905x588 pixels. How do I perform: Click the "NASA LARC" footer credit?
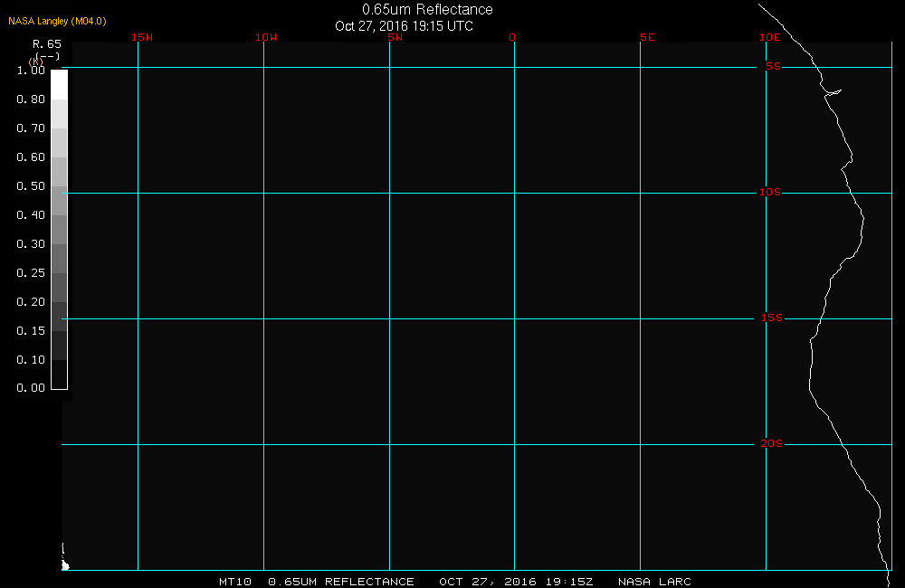654,582
